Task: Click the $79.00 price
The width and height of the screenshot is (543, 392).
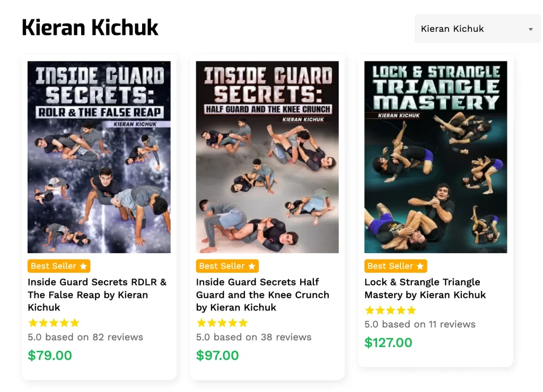Action: coord(50,355)
